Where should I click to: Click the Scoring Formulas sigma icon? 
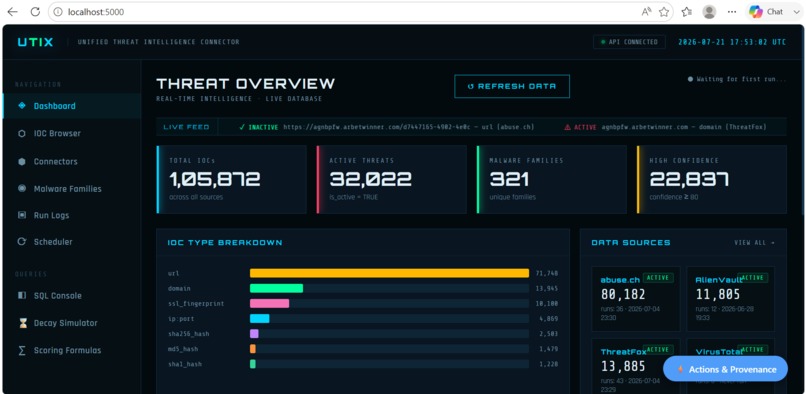point(22,350)
